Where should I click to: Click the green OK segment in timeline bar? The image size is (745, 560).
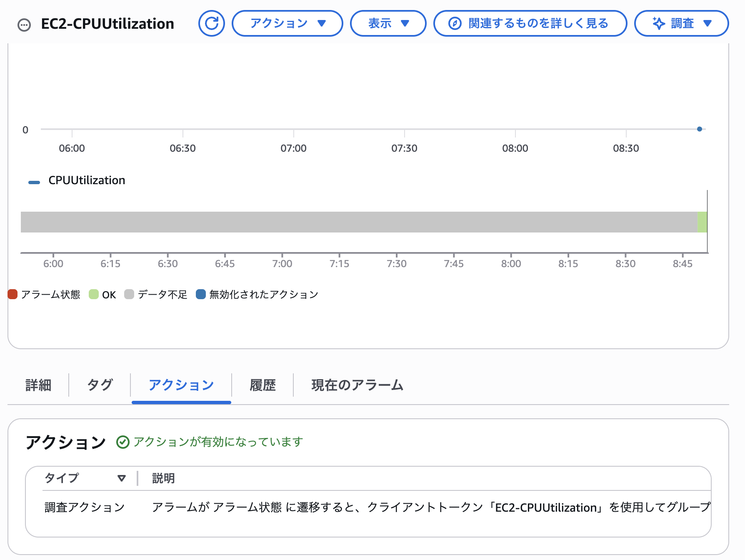click(702, 222)
